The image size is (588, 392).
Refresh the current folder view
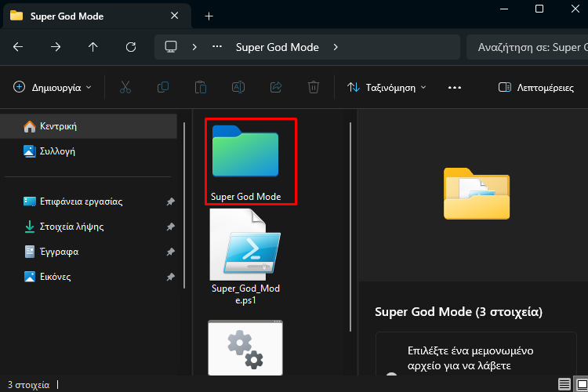pyautogui.click(x=131, y=47)
